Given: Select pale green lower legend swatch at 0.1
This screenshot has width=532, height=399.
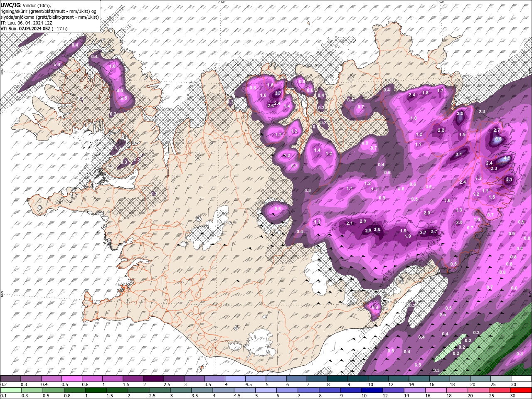Looking at the screenshot, I should (x=10, y=390).
